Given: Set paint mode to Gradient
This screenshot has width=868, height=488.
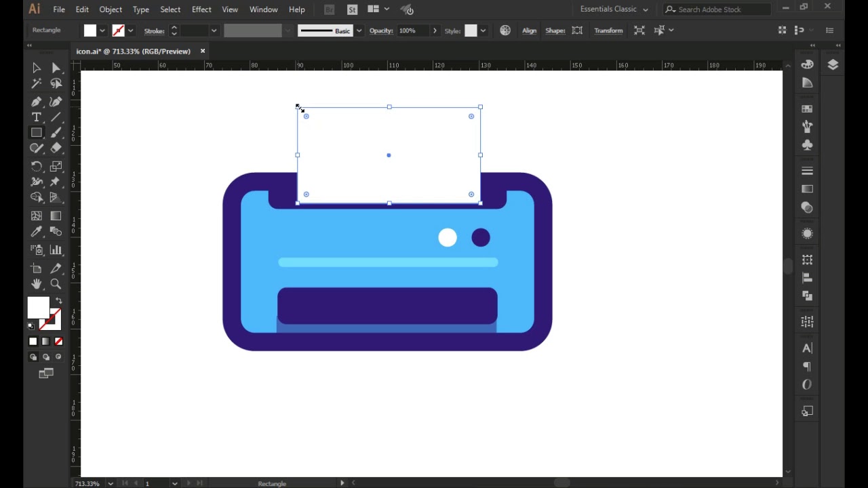Looking at the screenshot, I should [x=45, y=342].
